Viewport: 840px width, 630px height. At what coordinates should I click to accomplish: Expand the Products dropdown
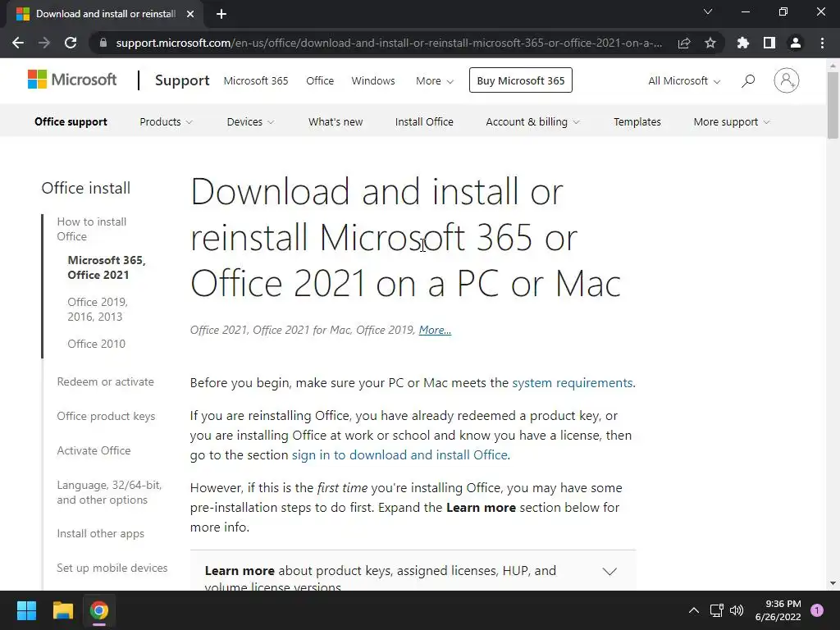tap(166, 122)
